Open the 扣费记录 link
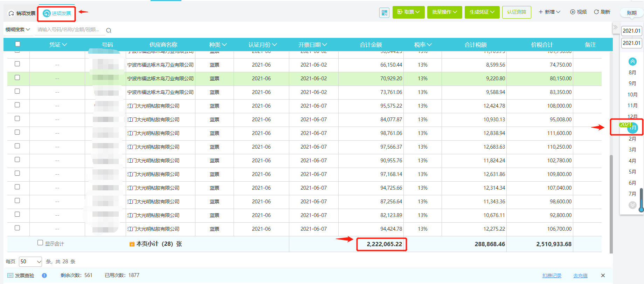Viewport: 644px width, 284px height. 552,276
